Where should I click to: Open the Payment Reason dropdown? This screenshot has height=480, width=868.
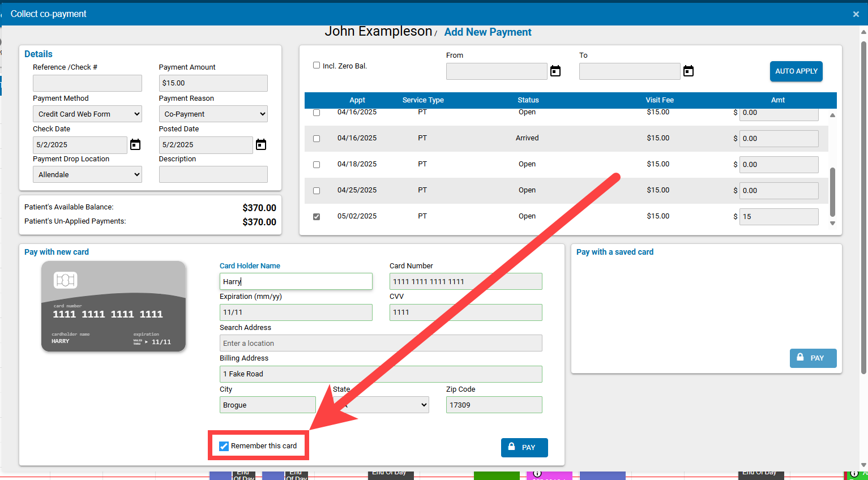[213, 113]
